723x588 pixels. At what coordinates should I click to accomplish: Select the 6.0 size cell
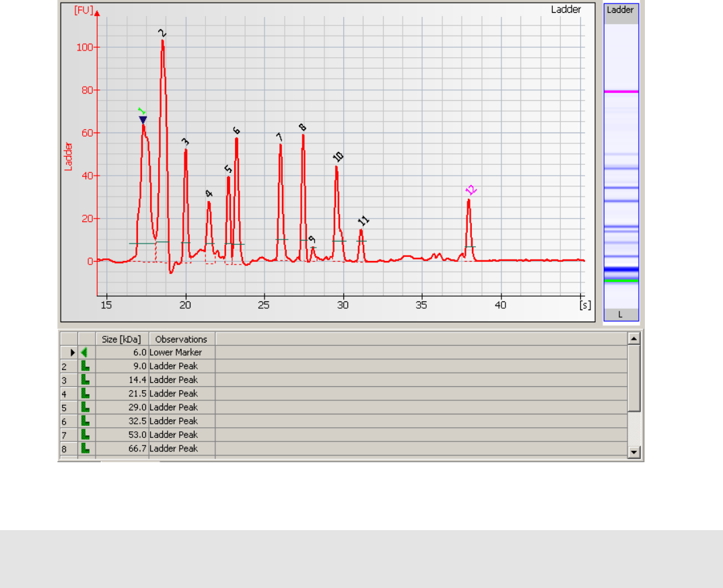(122, 353)
